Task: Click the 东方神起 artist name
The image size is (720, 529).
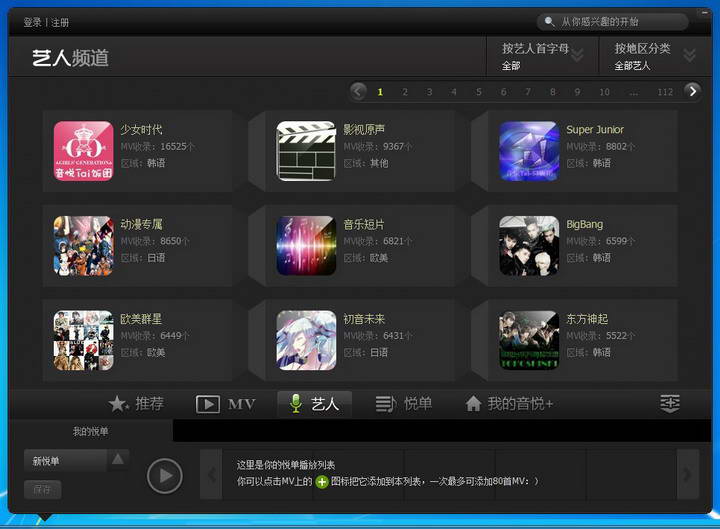Action: [x=587, y=319]
